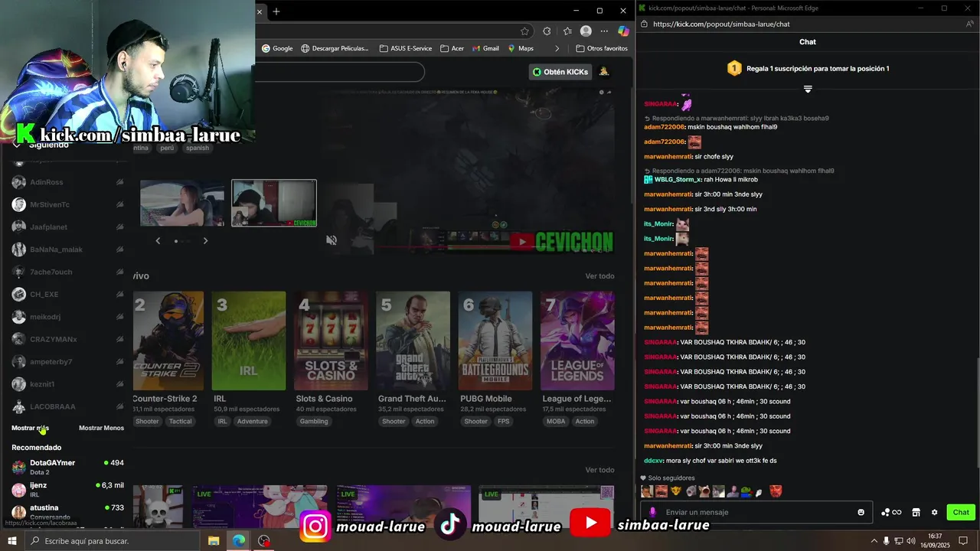This screenshot has width=980, height=551.
Task: Click the Gambling tag under Slots
Action: point(314,421)
